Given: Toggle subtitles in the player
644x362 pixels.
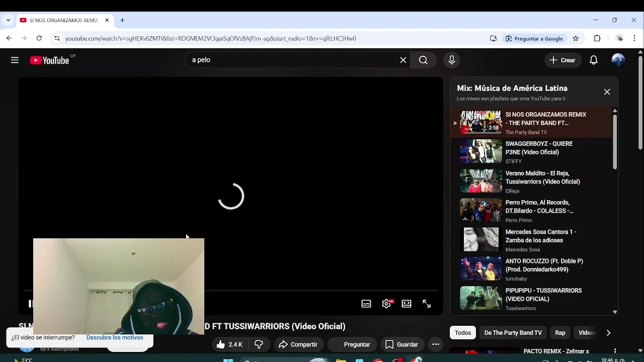Looking at the screenshot, I should 366,304.
